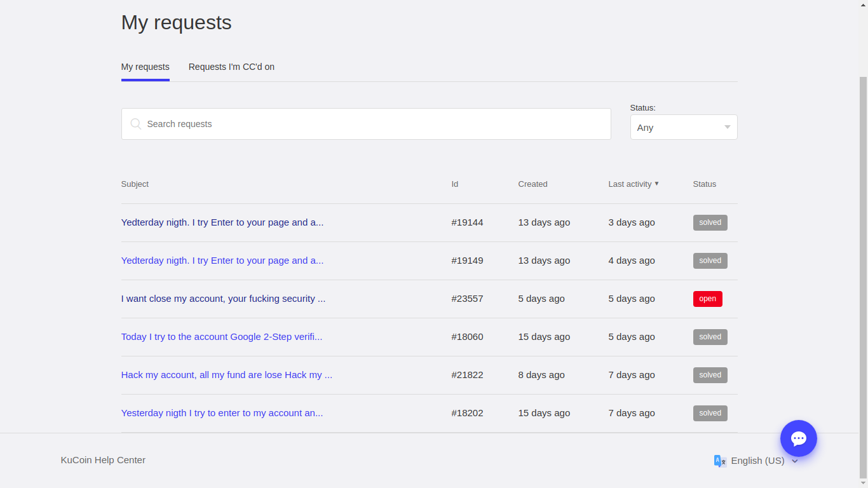Open the Hack my account request
The height and width of the screenshot is (488, 868).
226,375
